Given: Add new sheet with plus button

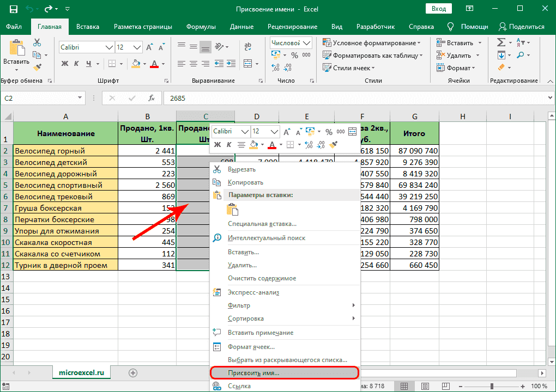Looking at the screenshot, I should point(132,372).
